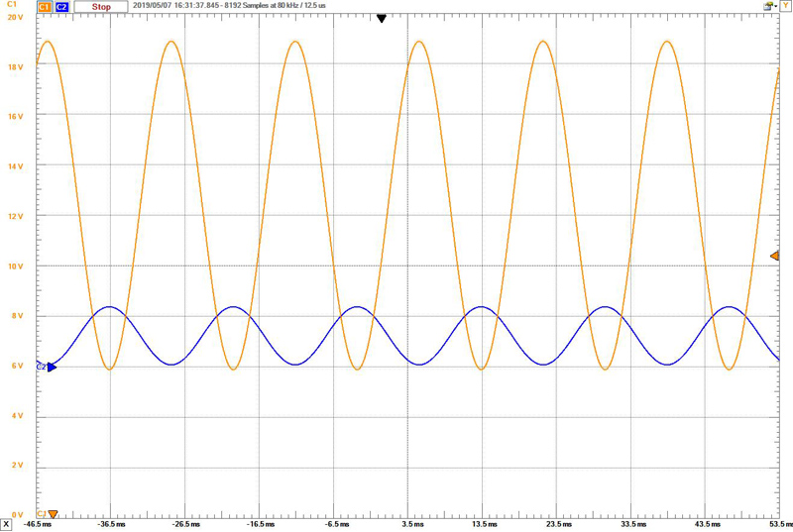This screenshot has height=532, width=793.
Task: Open the plot options icon at top right
Action: tap(766, 6)
